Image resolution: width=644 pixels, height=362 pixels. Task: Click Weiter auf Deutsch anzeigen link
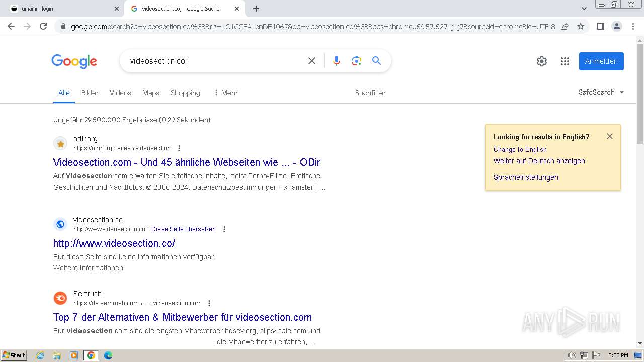pyautogui.click(x=539, y=161)
